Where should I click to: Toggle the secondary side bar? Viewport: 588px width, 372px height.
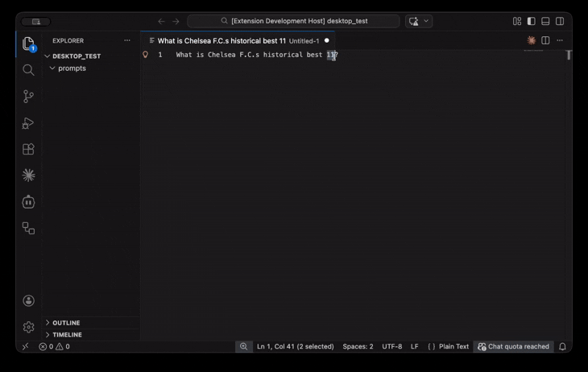pos(560,21)
